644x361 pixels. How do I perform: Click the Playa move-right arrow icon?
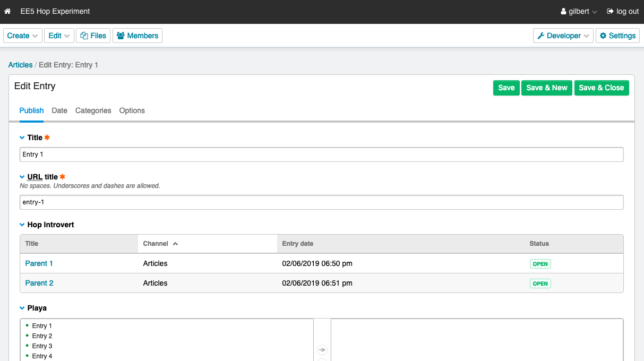click(322, 350)
